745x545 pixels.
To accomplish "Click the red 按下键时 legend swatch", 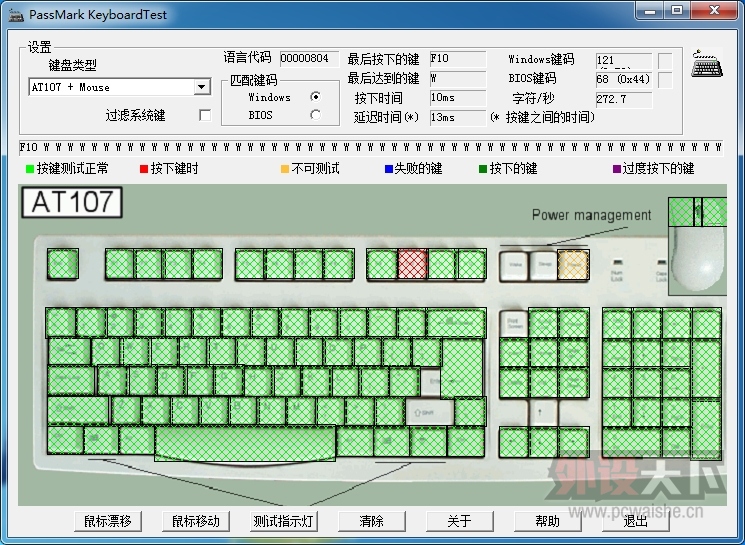I will [x=144, y=169].
